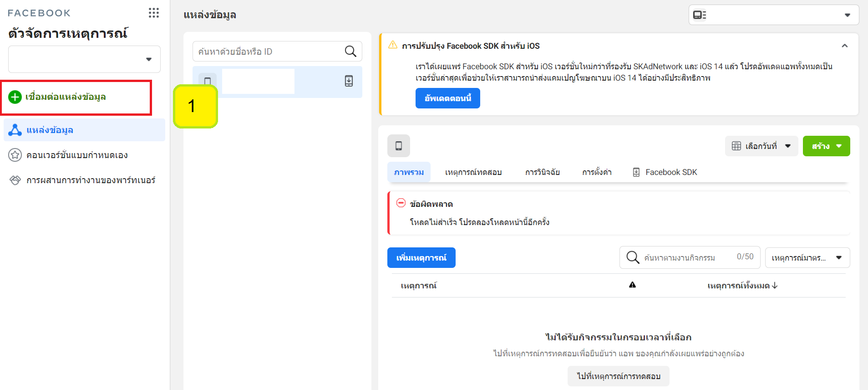This screenshot has width=868, height=390.
Task: Click the Data Sources triangle icon
Action: (15, 130)
